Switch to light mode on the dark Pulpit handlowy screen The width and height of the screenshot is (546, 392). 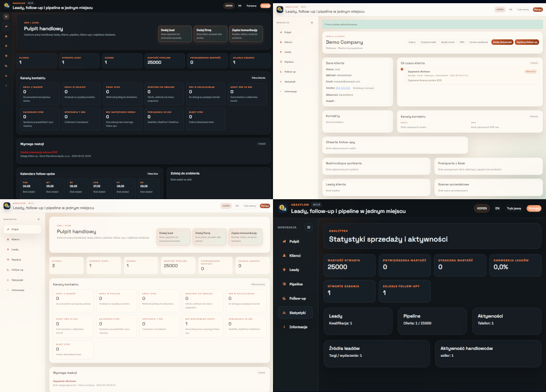tap(252, 6)
